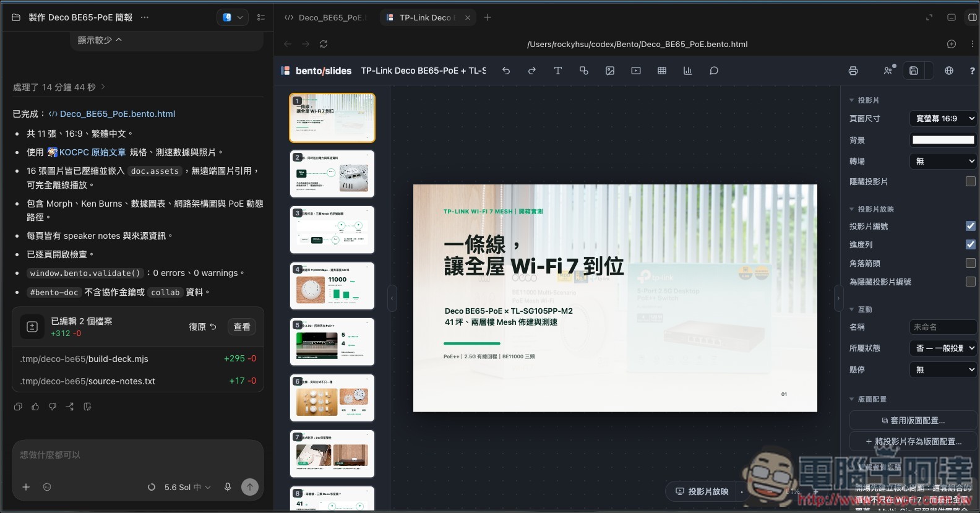
Task: Undo the last slide edit
Action: (x=506, y=71)
